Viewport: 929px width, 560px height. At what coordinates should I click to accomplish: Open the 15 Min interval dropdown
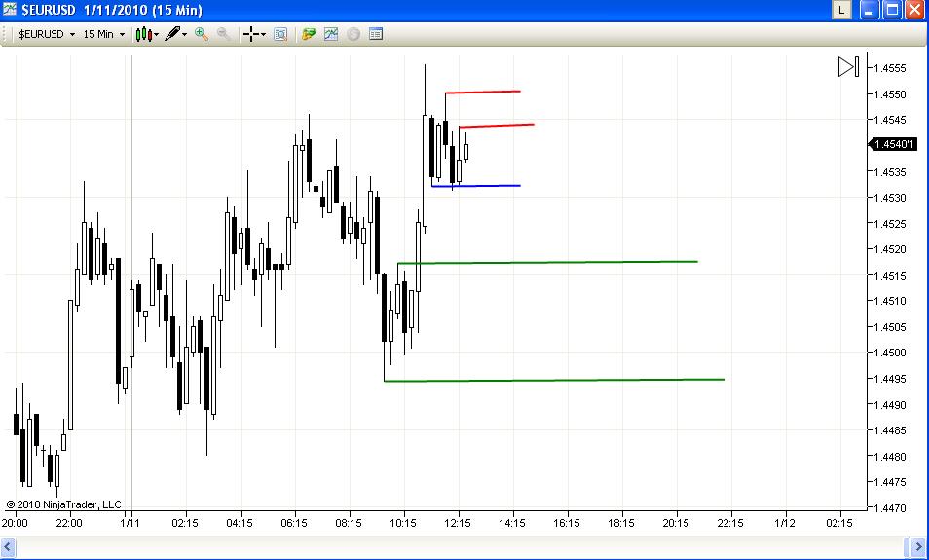(x=103, y=34)
